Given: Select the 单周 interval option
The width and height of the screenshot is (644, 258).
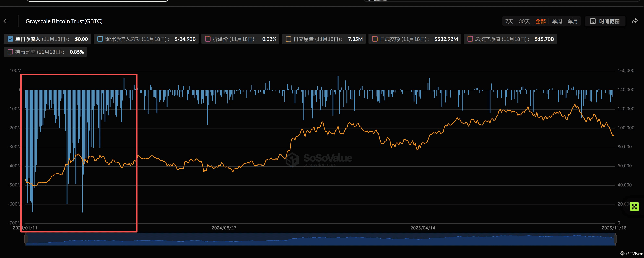Looking at the screenshot, I should point(557,21).
